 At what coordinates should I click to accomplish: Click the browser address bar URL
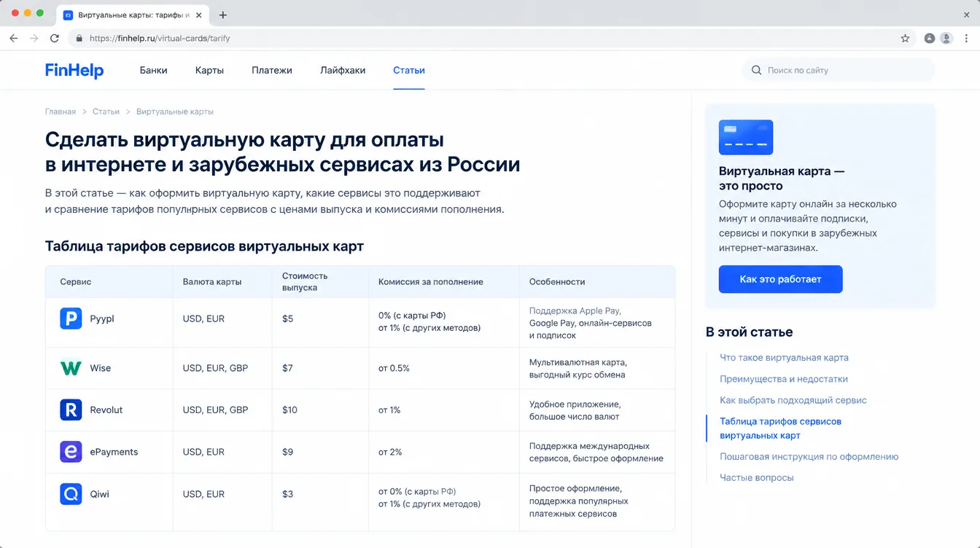(160, 38)
